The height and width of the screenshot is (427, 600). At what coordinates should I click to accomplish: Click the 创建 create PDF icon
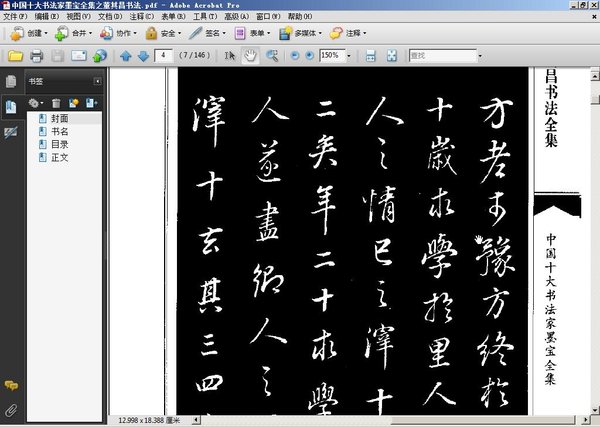[x=16, y=33]
